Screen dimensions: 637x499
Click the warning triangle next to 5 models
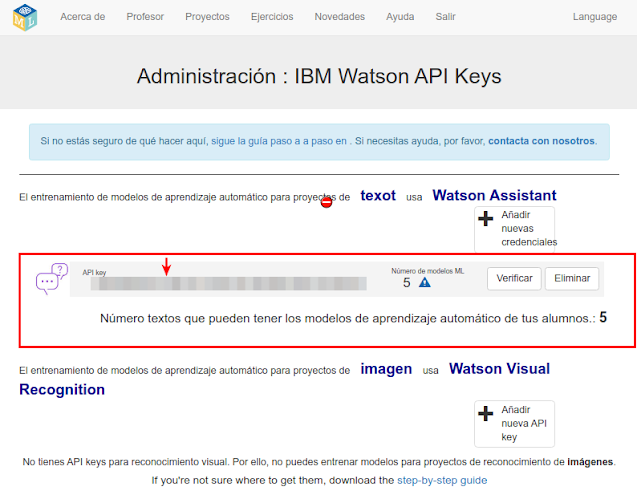point(425,282)
